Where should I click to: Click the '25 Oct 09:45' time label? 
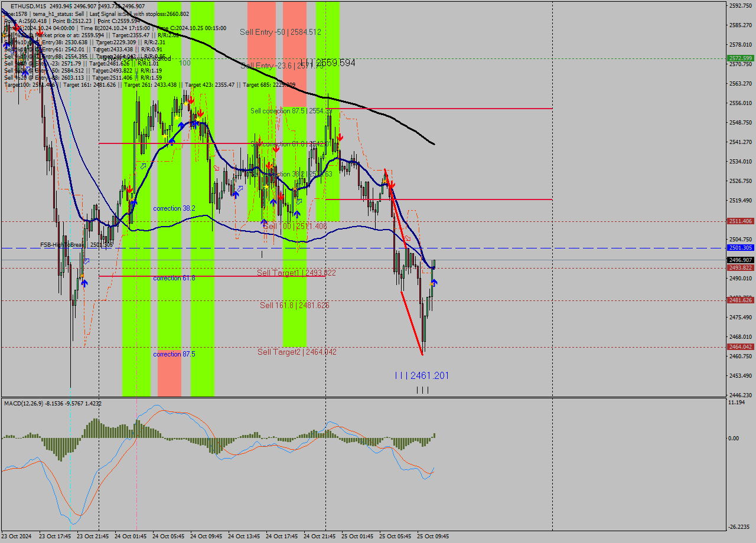433,537
